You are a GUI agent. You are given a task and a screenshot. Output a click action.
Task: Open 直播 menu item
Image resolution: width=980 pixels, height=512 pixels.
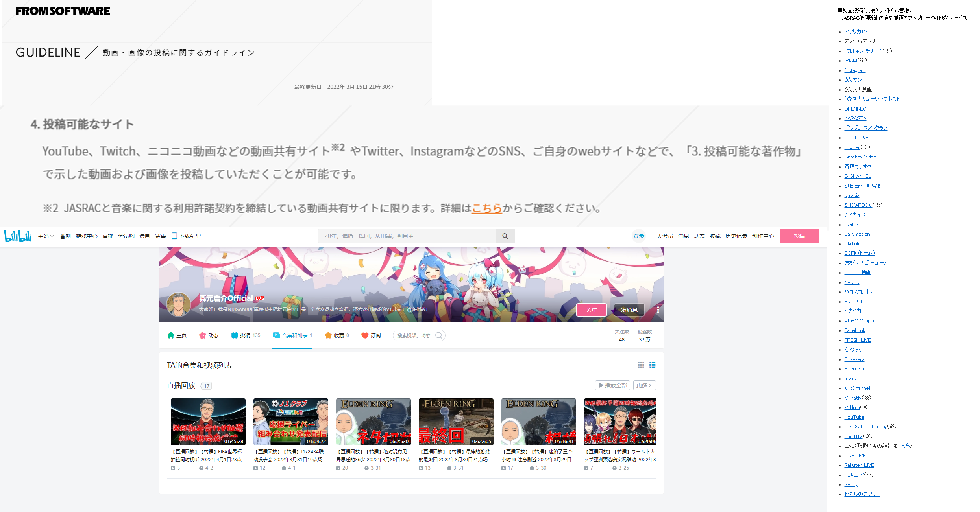click(107, 236)
